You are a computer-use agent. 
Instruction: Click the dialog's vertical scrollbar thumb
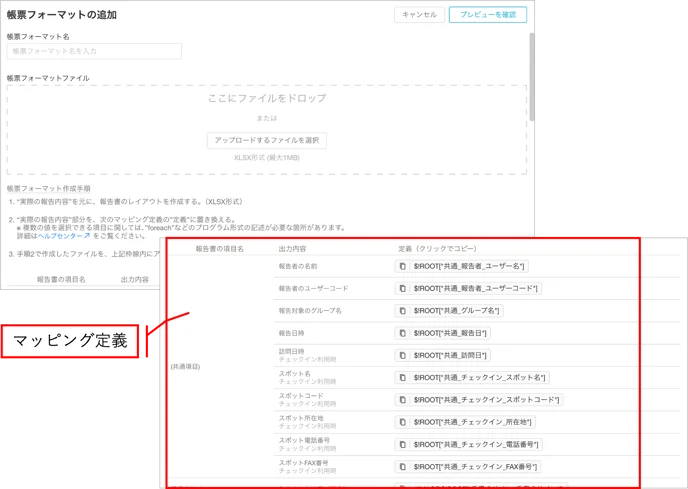coord(532,76)
